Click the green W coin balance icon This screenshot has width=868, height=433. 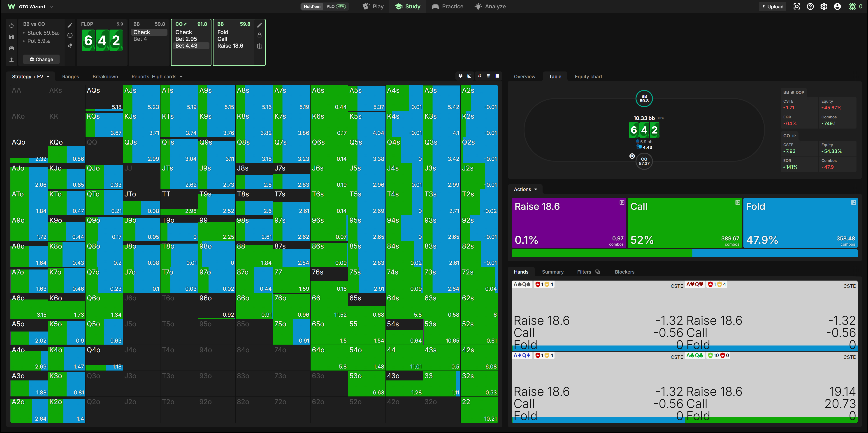(852, 6)
